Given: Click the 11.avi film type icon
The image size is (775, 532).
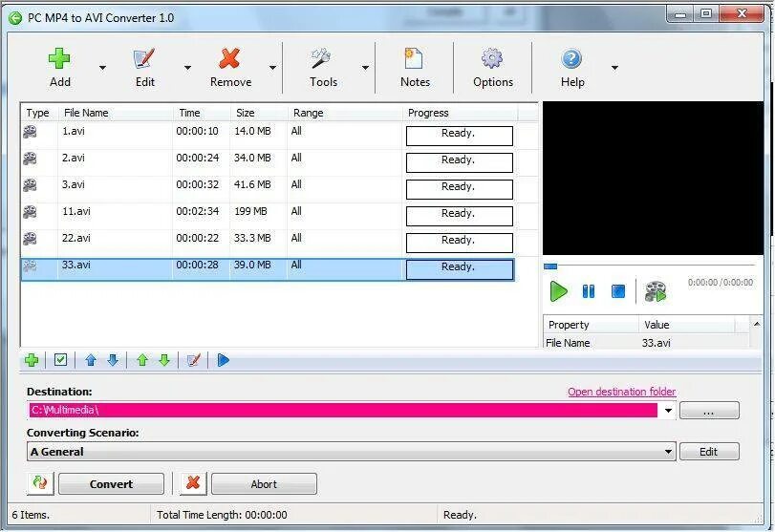Looking at the screenshot, I should [x=31, y=211].
